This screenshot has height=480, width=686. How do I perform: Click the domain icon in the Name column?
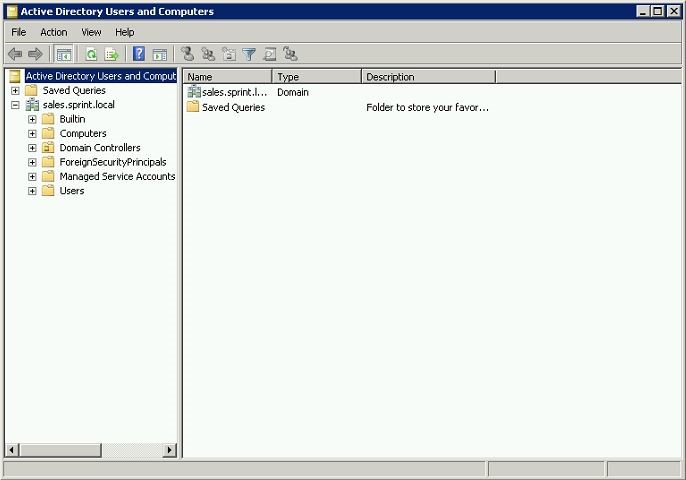194,92
